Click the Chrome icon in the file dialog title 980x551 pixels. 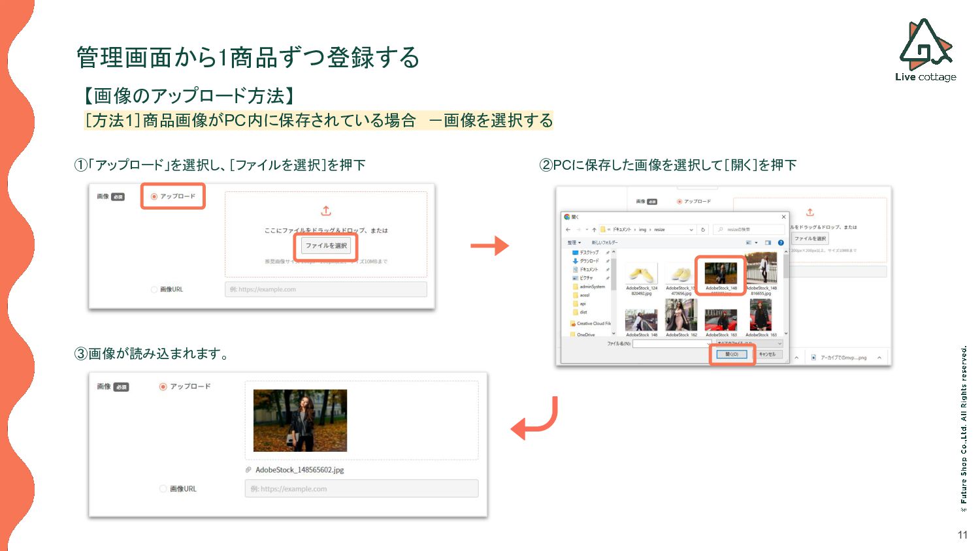tap(567, 217)
